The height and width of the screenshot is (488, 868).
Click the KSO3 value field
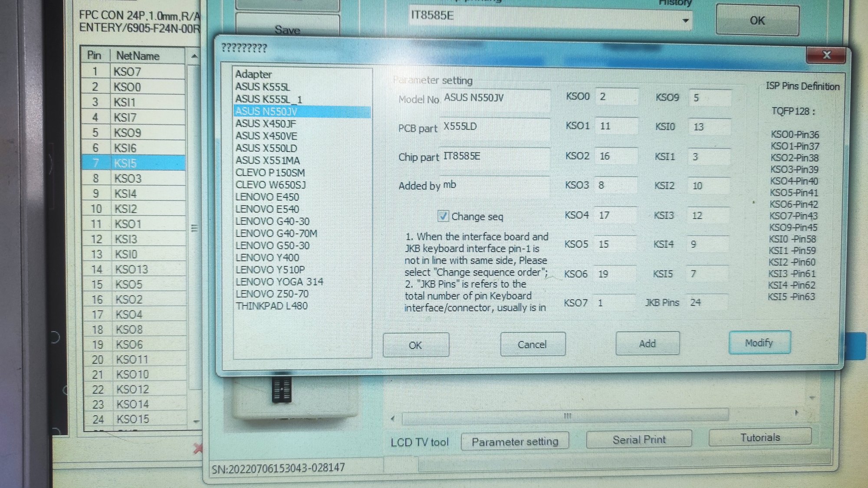coord(616,185)
